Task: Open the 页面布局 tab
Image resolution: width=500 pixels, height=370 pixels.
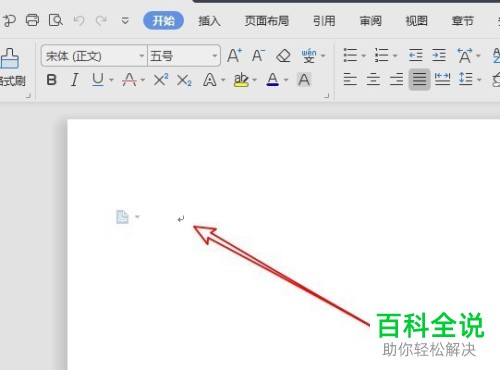Action: [267, 21]
